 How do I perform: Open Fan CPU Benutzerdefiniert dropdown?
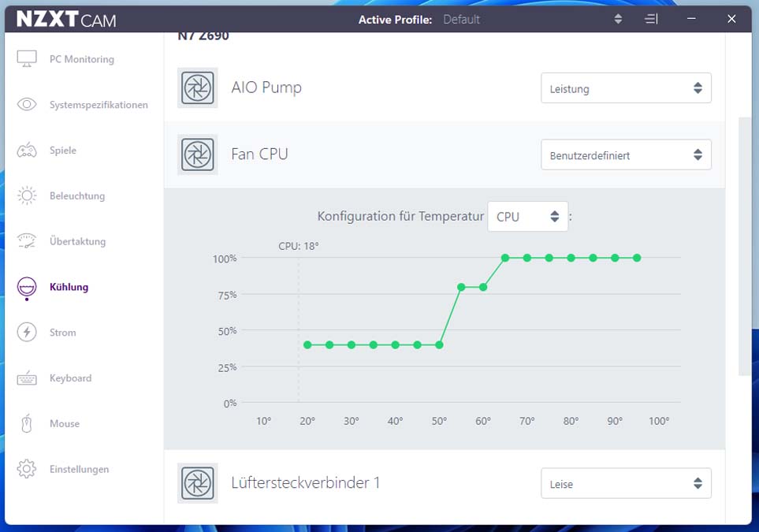(x=626, y=155)
